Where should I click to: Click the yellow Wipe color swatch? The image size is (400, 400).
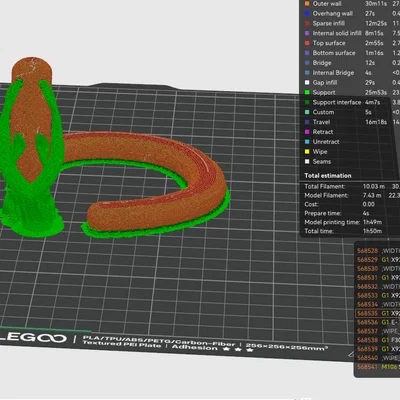[x=307, y=152]
